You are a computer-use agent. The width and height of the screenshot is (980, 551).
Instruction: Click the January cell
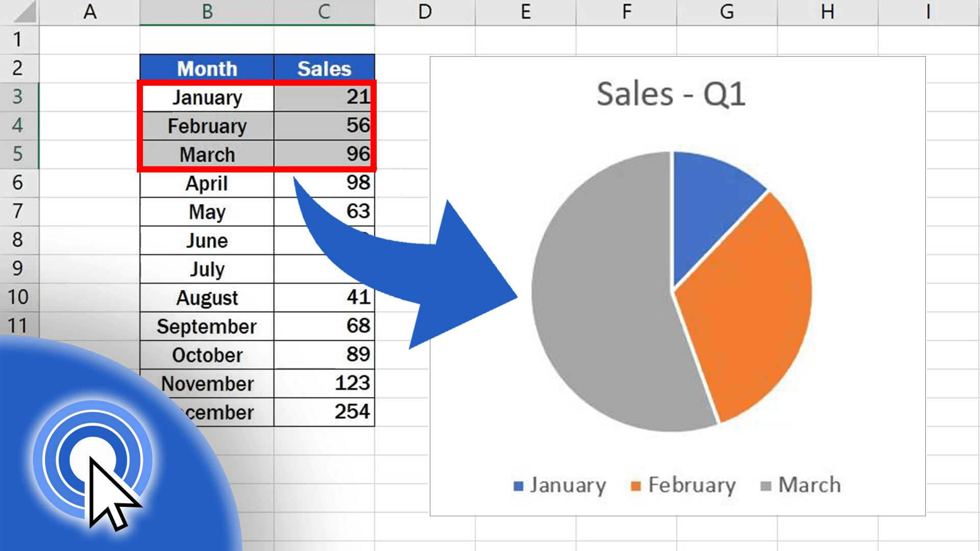(x=207, y=97)
